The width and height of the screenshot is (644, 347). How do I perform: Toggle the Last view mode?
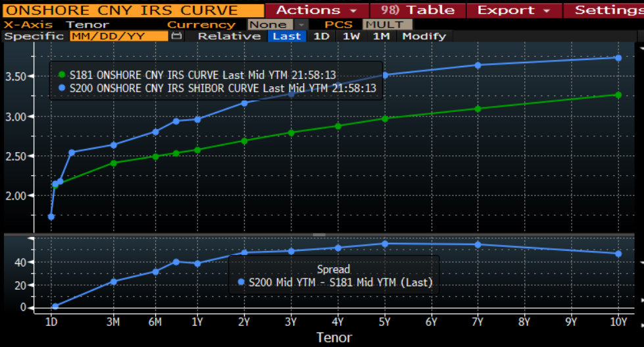[287, 36]
